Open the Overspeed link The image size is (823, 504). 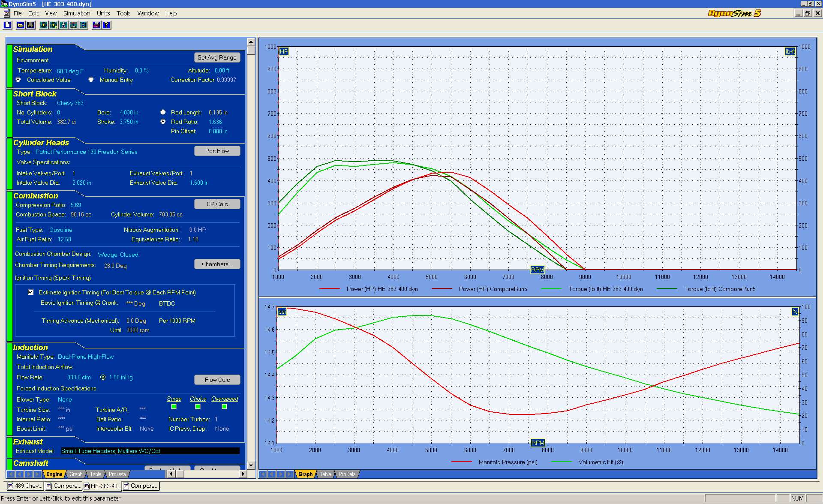[225, 399]
